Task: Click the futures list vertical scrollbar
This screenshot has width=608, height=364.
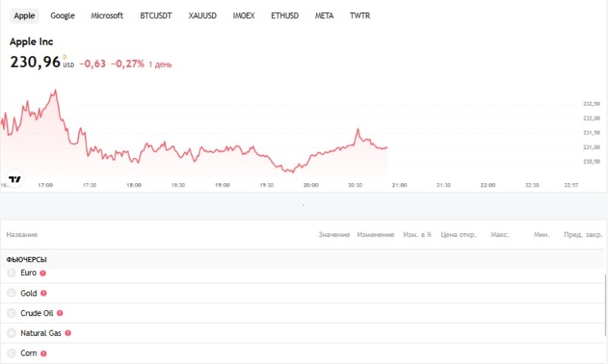Action: (x=605, y=306)
